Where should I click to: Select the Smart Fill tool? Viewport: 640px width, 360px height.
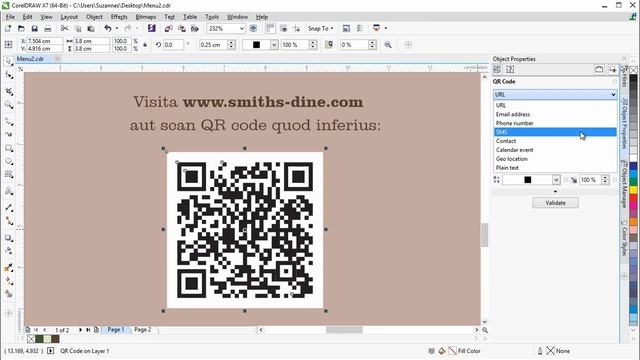pyautogui.click(x=9, y=293)
